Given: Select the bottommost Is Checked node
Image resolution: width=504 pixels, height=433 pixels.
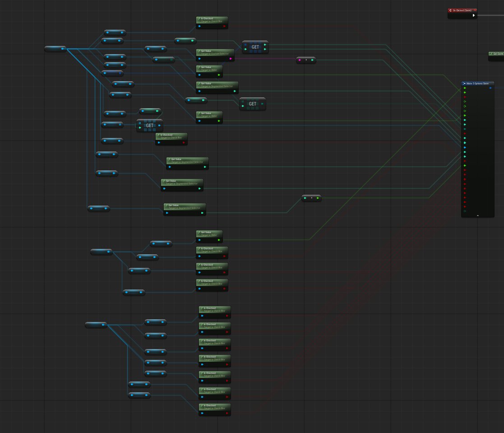Looking at the screenshot, I should pos(215,410).
